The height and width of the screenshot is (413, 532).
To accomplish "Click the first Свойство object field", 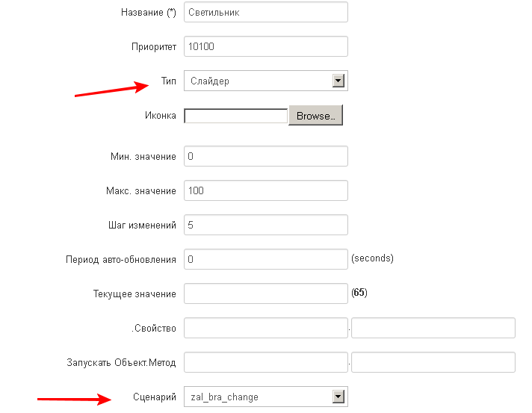I will pyautogui.click(x=266, y=328).
